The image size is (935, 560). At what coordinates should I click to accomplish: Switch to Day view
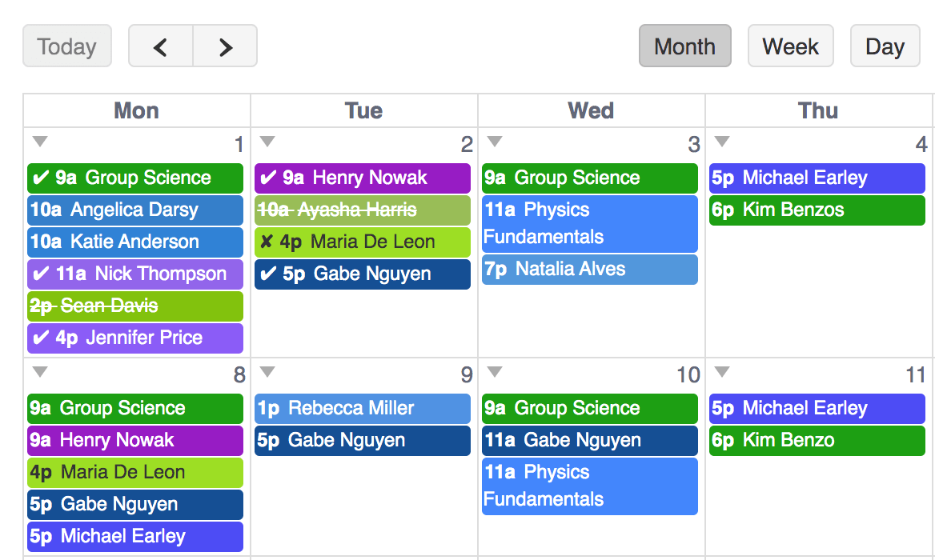point(885,46)
